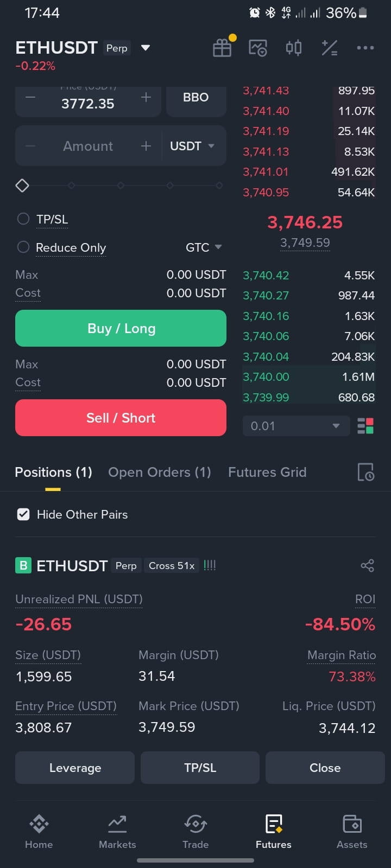The height and width of the screenshot is (868, 391).
Task: Open the order history clock icon
Action: [x=365, y=472]
